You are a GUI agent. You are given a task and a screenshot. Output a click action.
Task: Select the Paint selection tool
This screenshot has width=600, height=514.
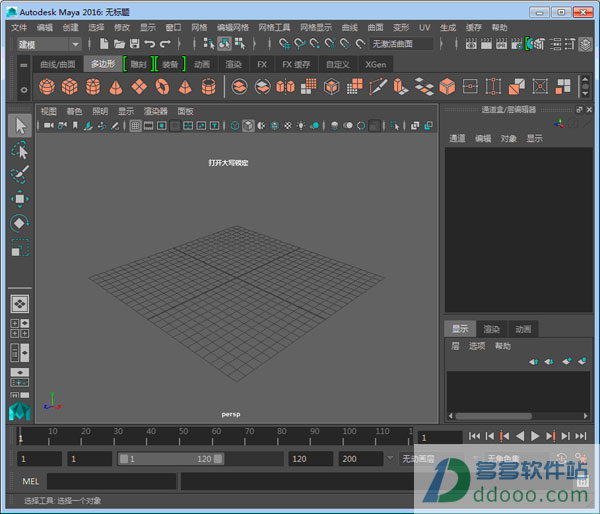[x=20, y=175]
